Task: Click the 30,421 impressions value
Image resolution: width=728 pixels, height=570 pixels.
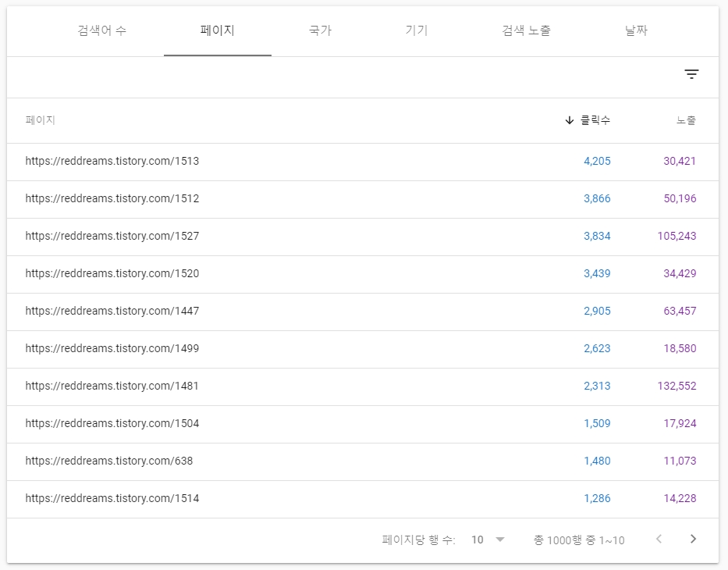Action: [x=680, y=161]
